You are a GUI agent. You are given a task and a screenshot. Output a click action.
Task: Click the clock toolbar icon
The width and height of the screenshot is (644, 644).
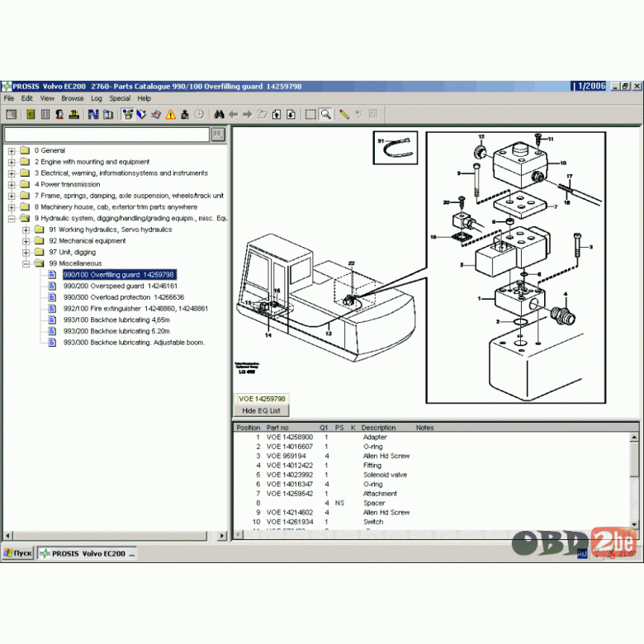point(199,115)
